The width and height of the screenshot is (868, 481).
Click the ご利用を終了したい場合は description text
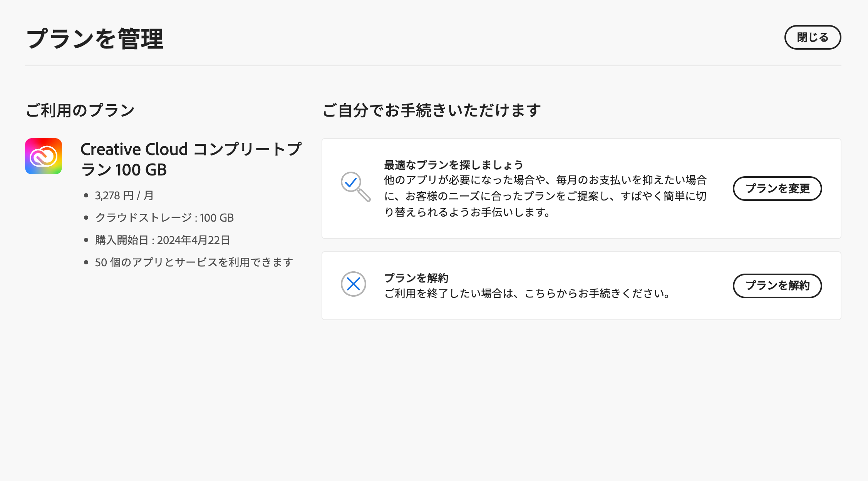click(528, 294)
